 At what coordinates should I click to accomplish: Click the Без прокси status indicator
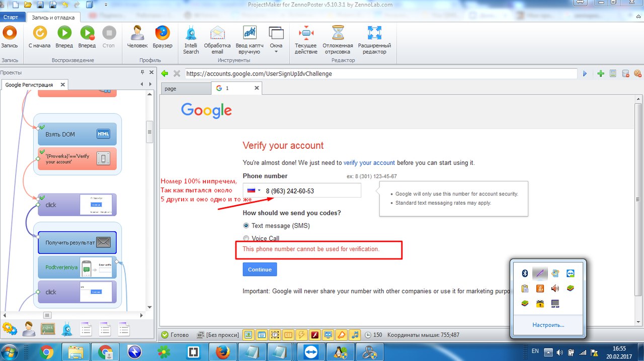point(218,335)
